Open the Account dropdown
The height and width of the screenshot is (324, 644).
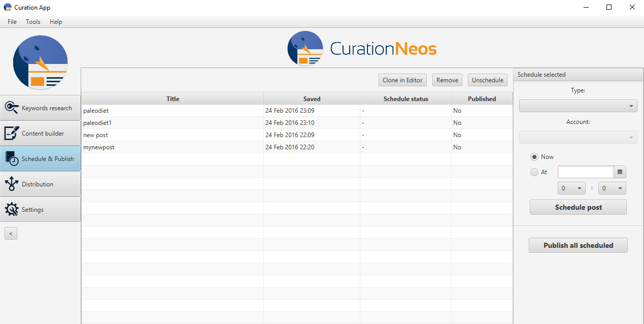point(578,138)
